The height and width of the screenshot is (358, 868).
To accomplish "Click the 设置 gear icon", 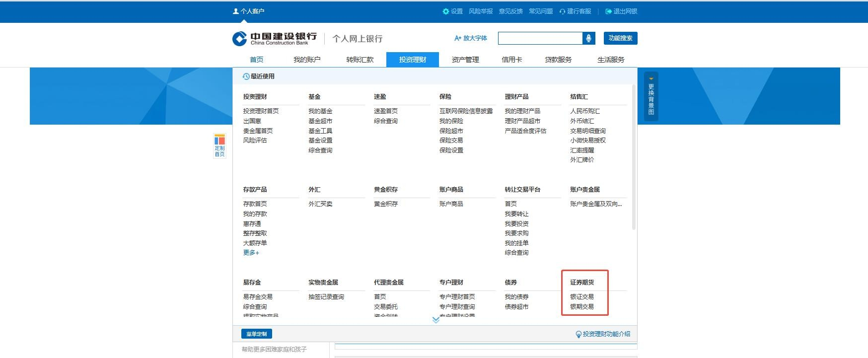I will coord(445,11).
